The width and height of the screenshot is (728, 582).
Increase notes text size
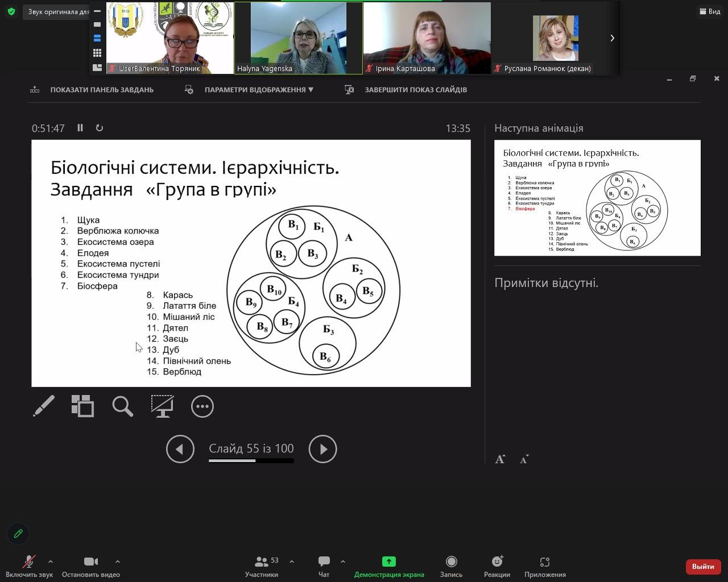500,459
